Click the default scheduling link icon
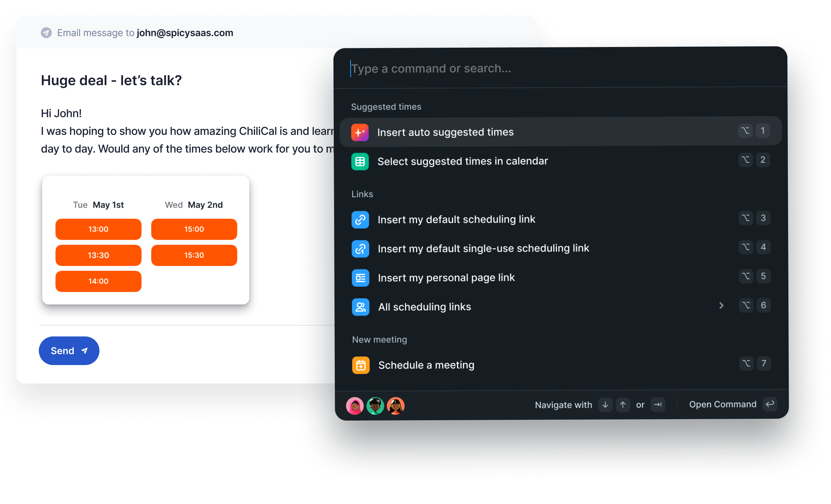The height and width of the screenshot is (504, 831). [x=360, y=220]
